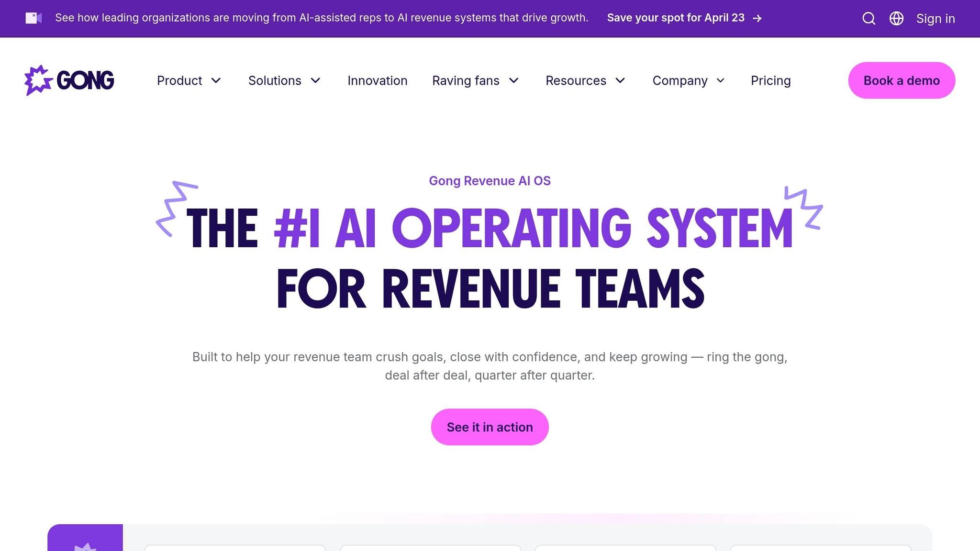Open the Company dropdown chevron

point(721,80)
